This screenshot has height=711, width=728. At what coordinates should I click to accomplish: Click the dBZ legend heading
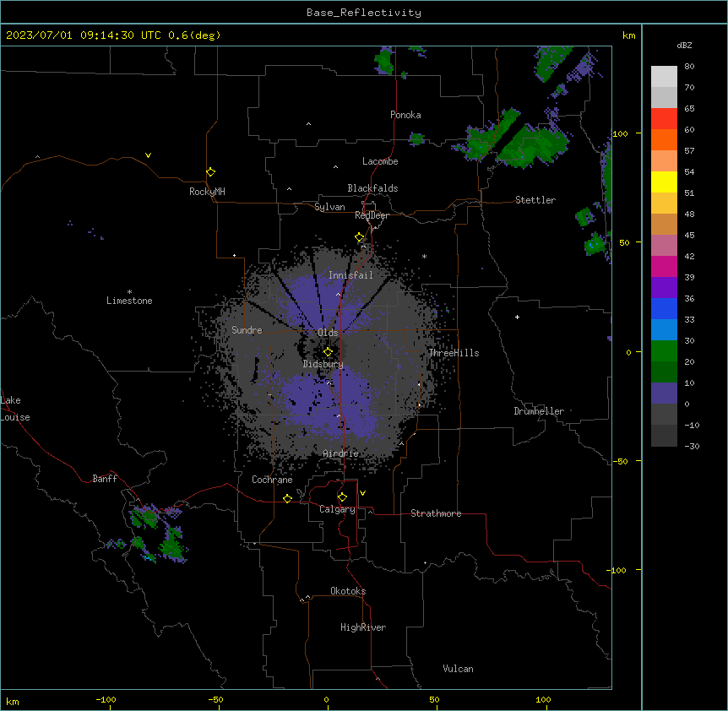(x=684, y=45)
